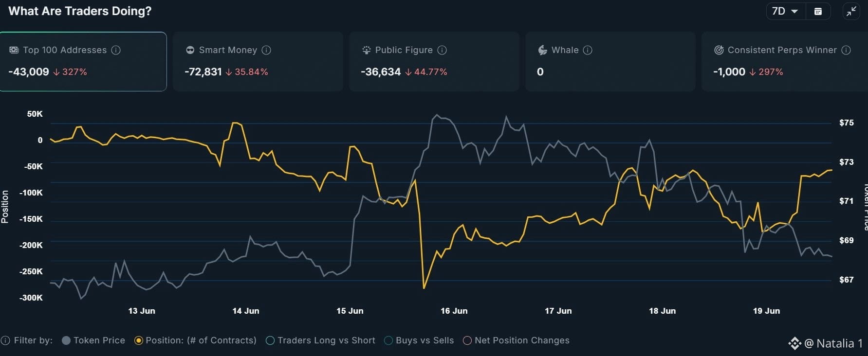Select the Top 100 Addresses card

[x=83, y=61]
